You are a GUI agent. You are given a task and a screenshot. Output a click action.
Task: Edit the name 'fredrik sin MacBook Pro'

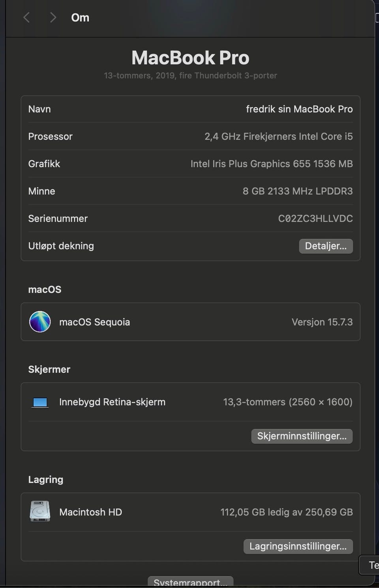(x=299, y=109)
